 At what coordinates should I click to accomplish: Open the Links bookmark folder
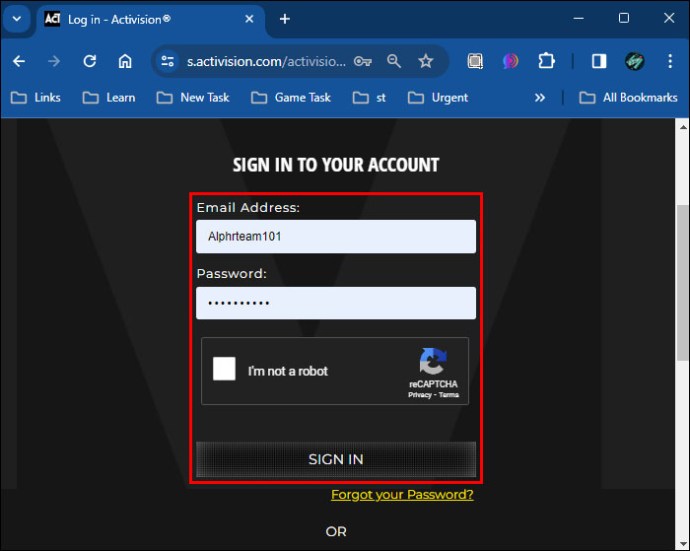(36, 98)
